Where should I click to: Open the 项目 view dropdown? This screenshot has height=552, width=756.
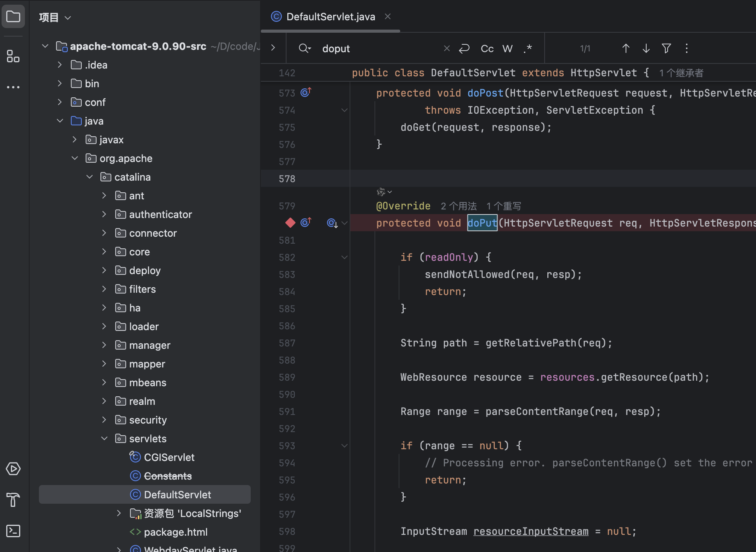point(55,18)
